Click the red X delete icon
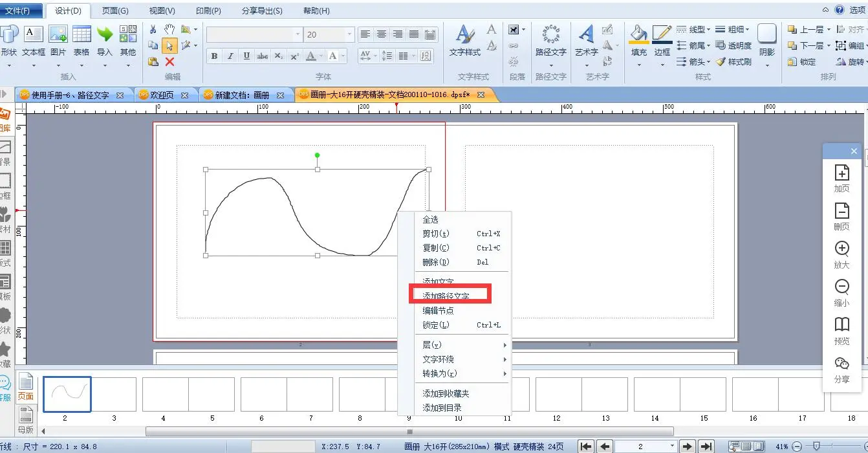Viewport: 868px width, 453px height. point(169,62)
